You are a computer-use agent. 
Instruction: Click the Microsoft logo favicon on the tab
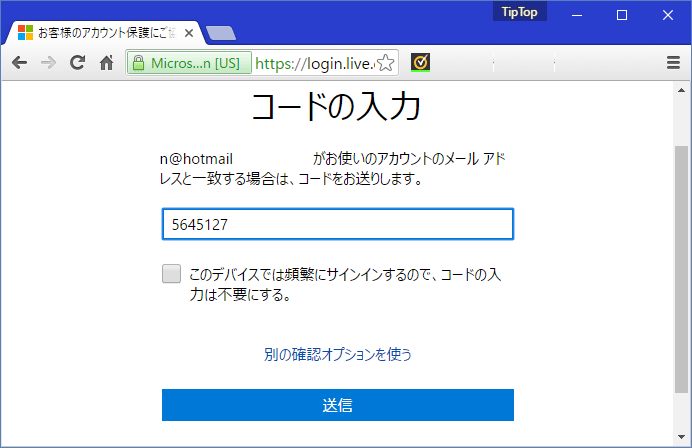click(x=26, y=33)
